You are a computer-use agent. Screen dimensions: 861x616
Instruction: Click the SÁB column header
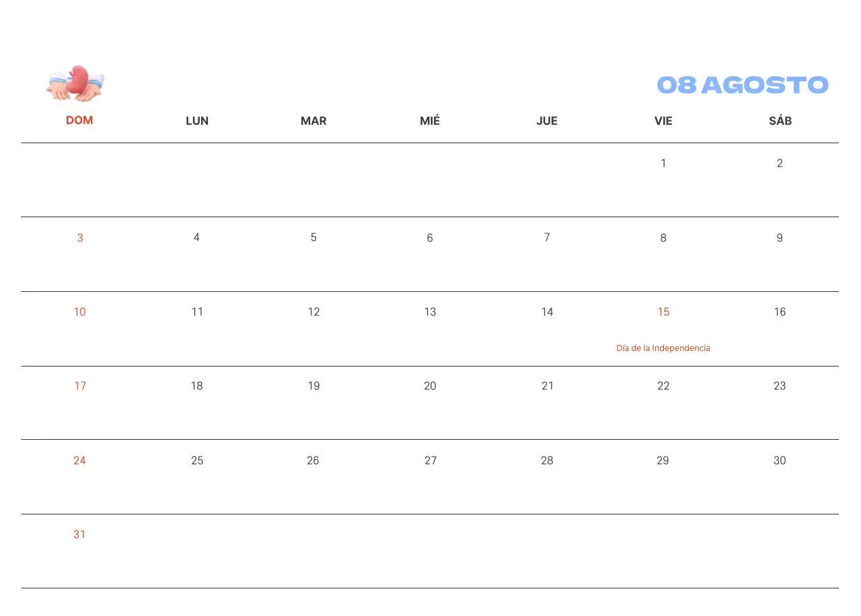tap(780, 121)
